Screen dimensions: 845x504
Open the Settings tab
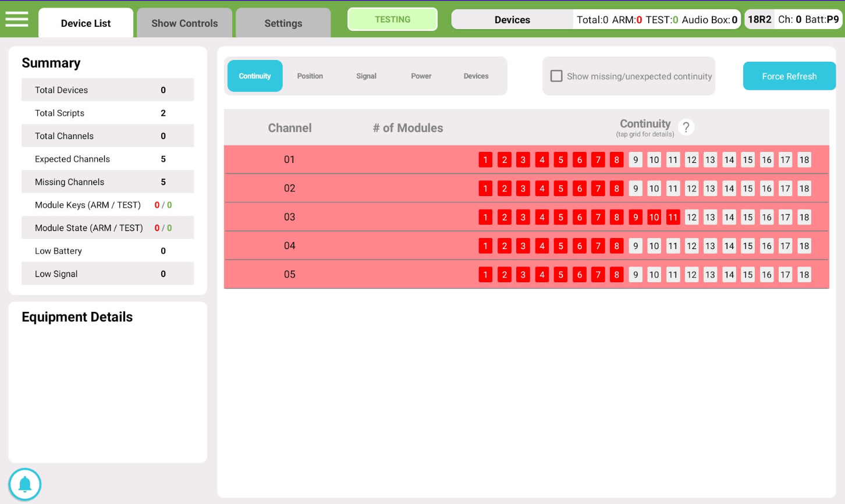[283, 23]
